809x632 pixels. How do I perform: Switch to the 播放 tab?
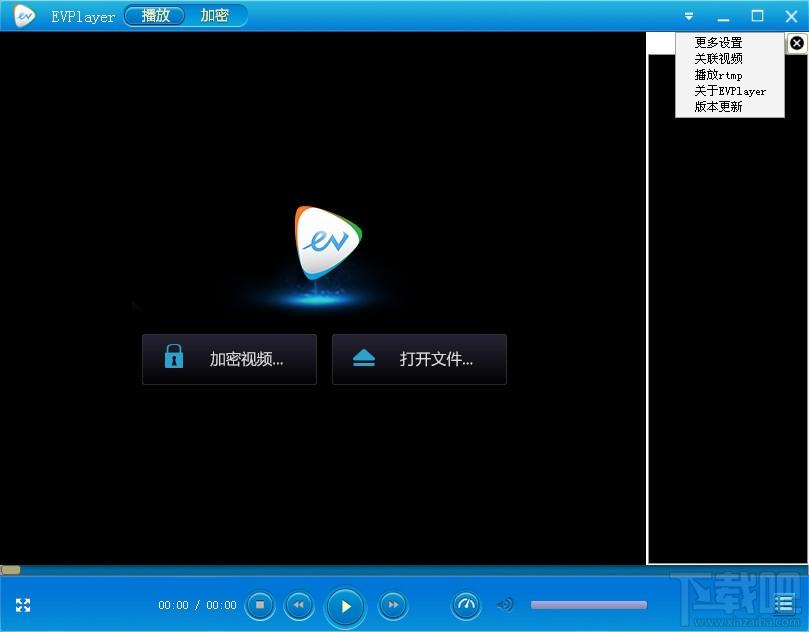(155, 15)
